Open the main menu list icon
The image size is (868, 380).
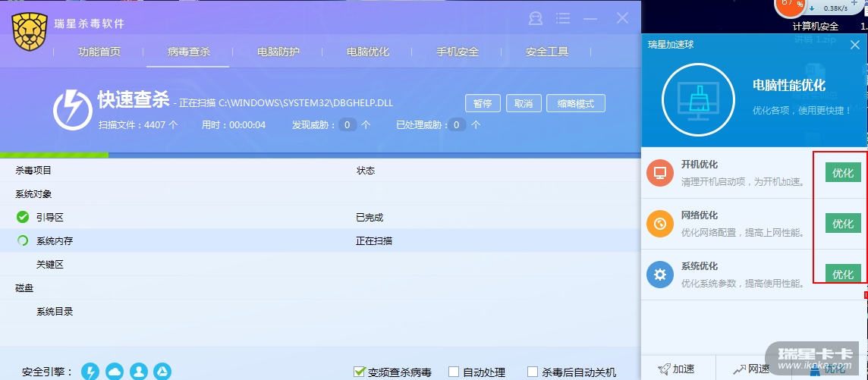tap(562, 19)
